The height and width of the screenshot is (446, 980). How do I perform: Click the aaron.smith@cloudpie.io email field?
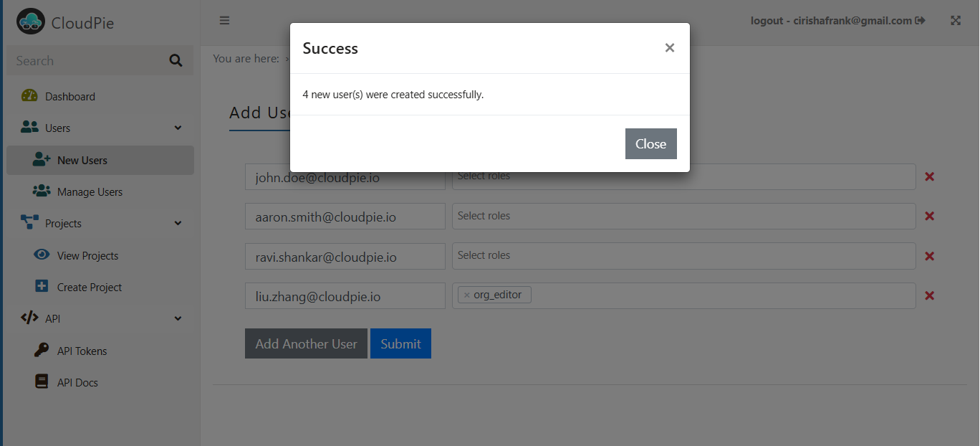(345, 216)
